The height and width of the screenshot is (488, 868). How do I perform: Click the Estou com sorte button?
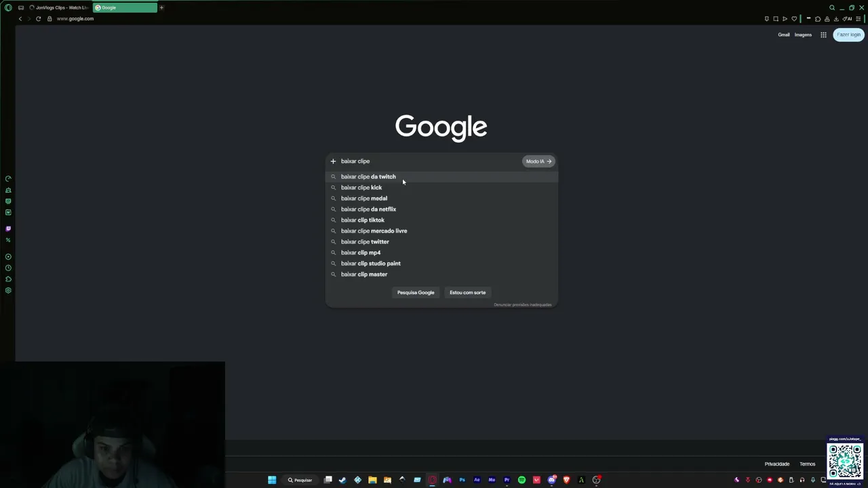tap(467, 293)
